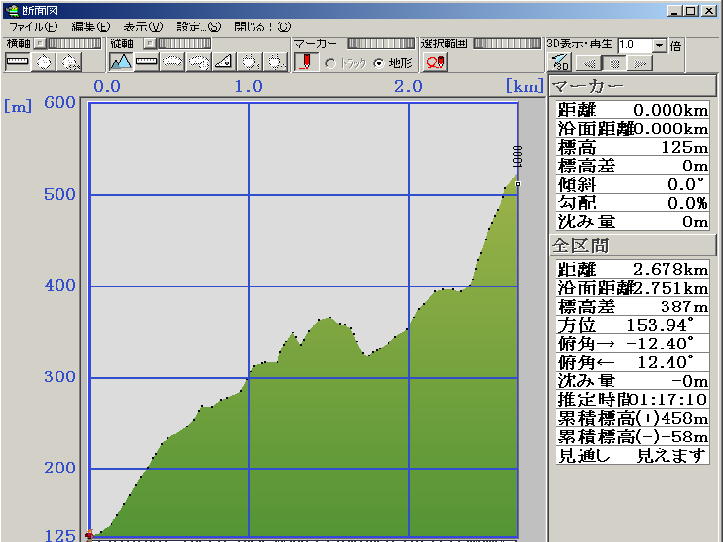Open the ファイル menu
The height and width of the screenshot is (542, 723).
pyautogui.click(x=33, y=27)
